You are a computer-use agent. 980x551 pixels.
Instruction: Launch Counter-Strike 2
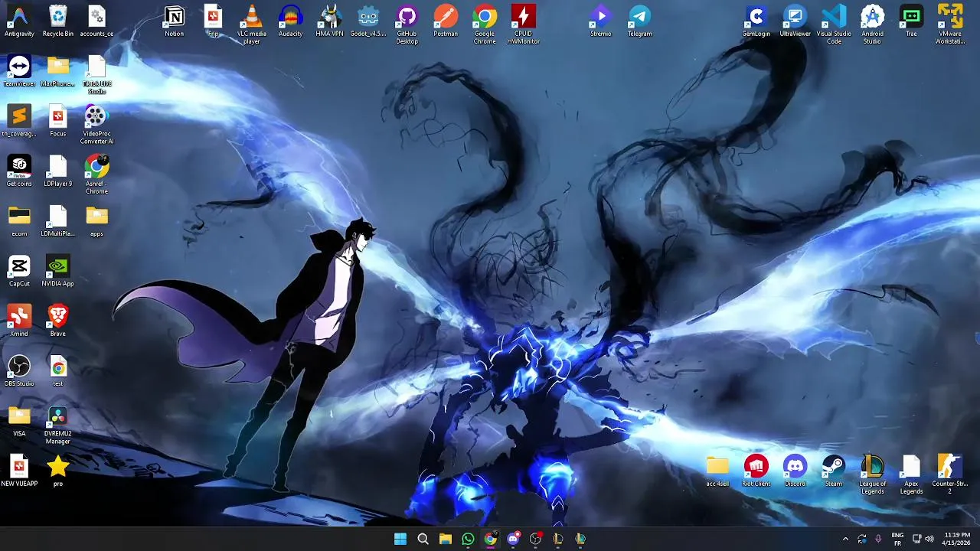coord(950,474)
